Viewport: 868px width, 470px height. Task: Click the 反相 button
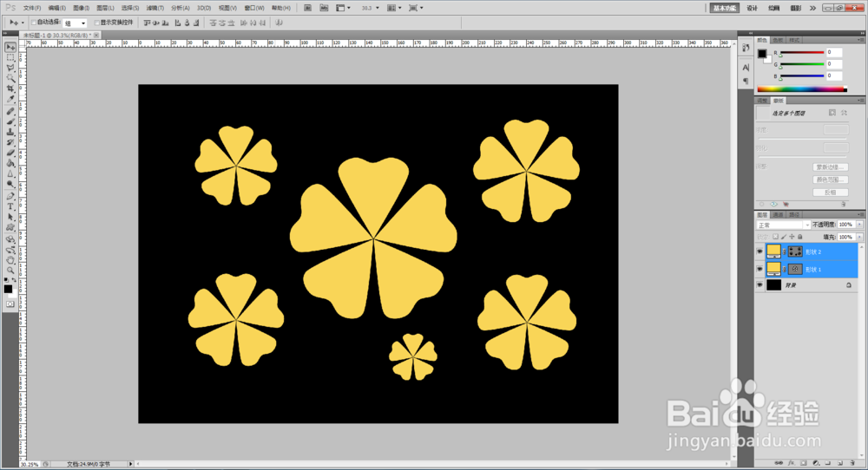(x=831, y=193)
